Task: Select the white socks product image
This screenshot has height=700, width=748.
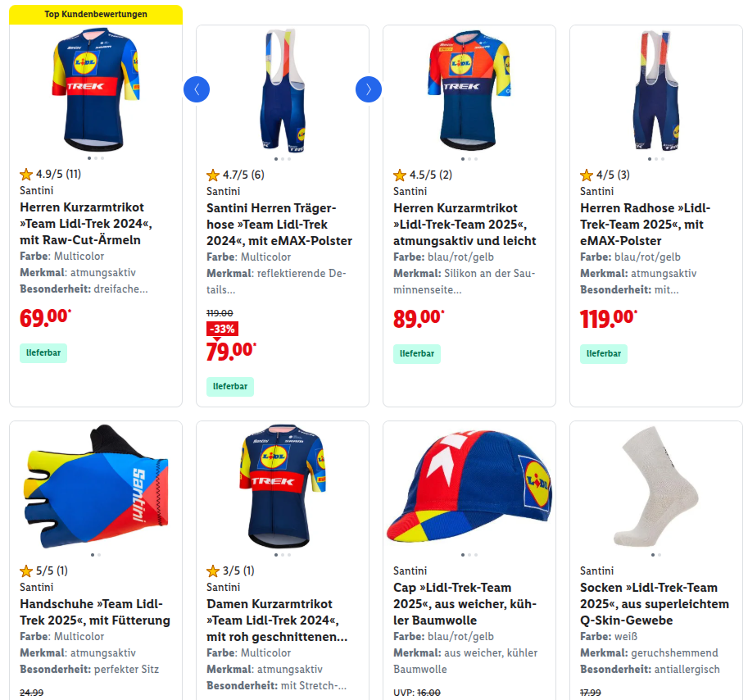Action: click(x=656, y=486)
